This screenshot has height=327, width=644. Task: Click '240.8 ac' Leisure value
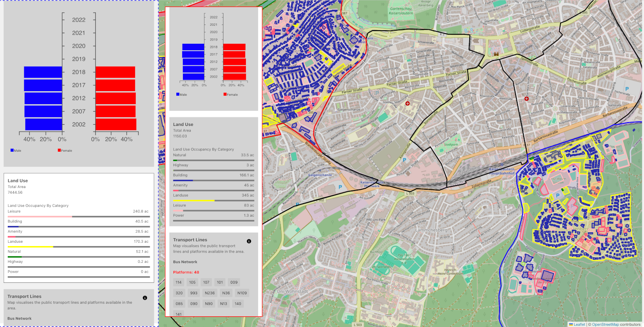141,211
